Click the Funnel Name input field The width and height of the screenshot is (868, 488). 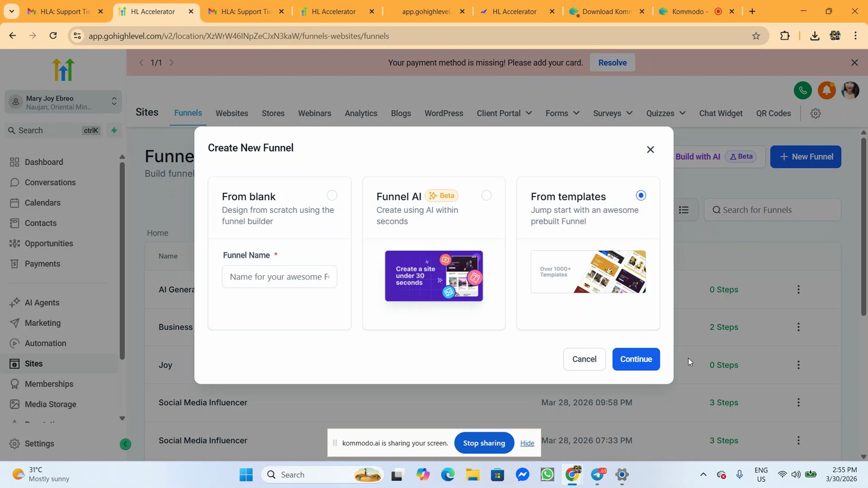coord(279,277)
